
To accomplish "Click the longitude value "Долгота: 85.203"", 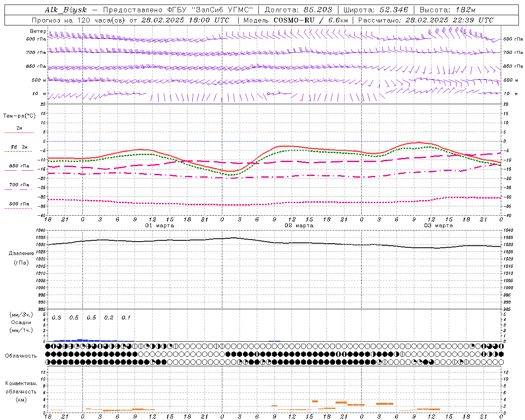I will pos(298,10).
